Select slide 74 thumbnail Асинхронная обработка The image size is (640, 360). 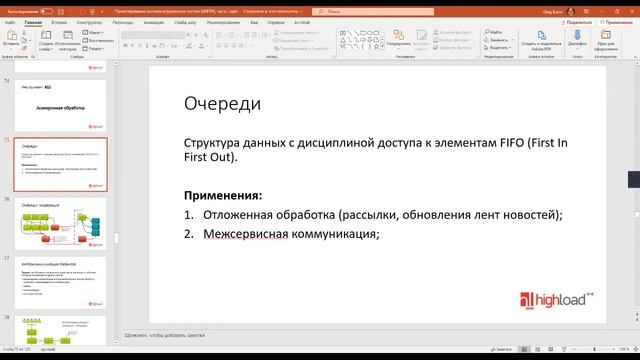coord(60,106)
